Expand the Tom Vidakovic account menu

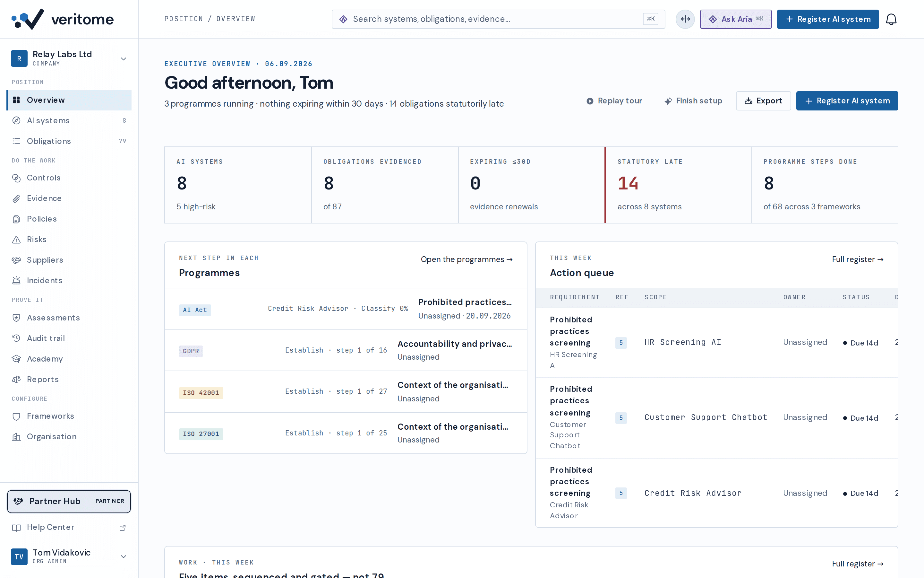coord(123,556)
